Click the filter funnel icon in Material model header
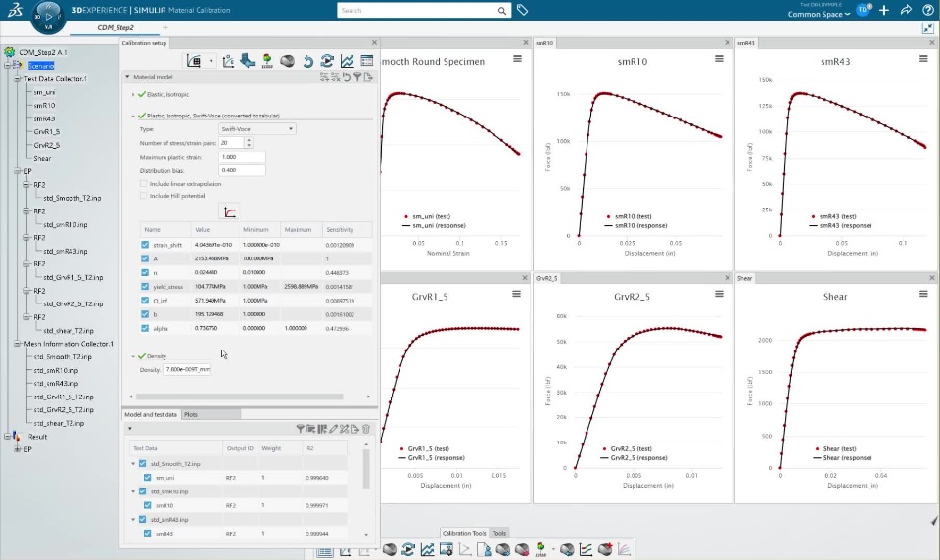Image resolution: width=940 pixels, height=560 pixels. 357,77
